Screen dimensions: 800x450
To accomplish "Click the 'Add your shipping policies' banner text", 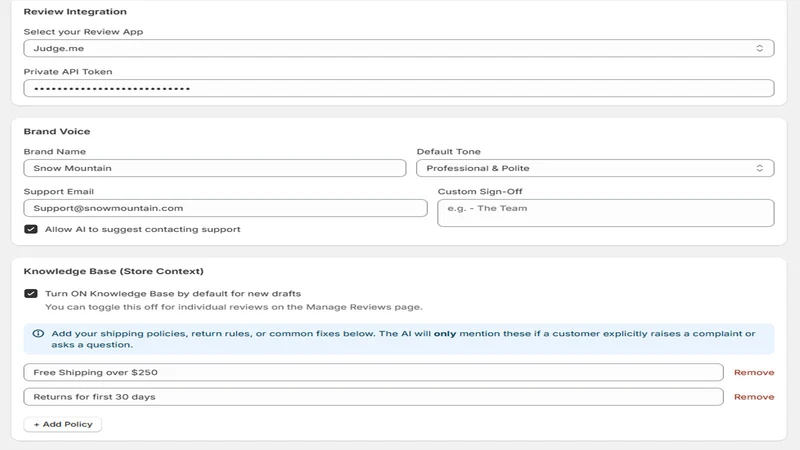I will pos(403,339).
